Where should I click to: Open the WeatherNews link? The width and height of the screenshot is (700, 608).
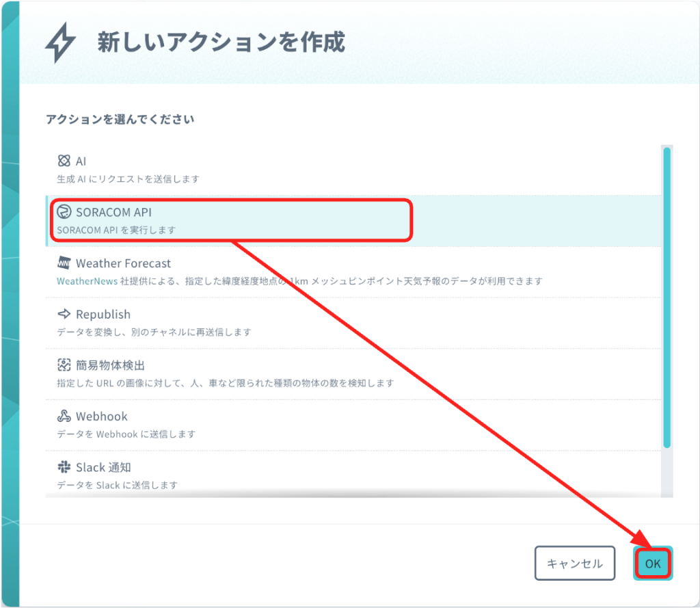87,281
